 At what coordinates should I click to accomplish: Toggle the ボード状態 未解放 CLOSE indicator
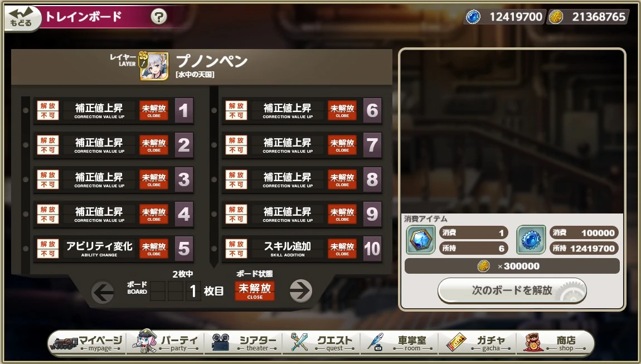[255, 290]
